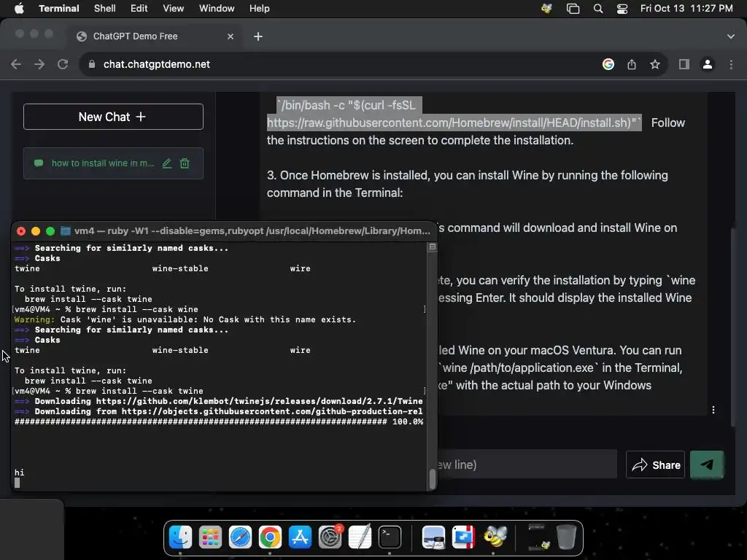Click the browser share page icon
Image resolution: width=747 pixels, height=560 pixels.
[632, 64]
